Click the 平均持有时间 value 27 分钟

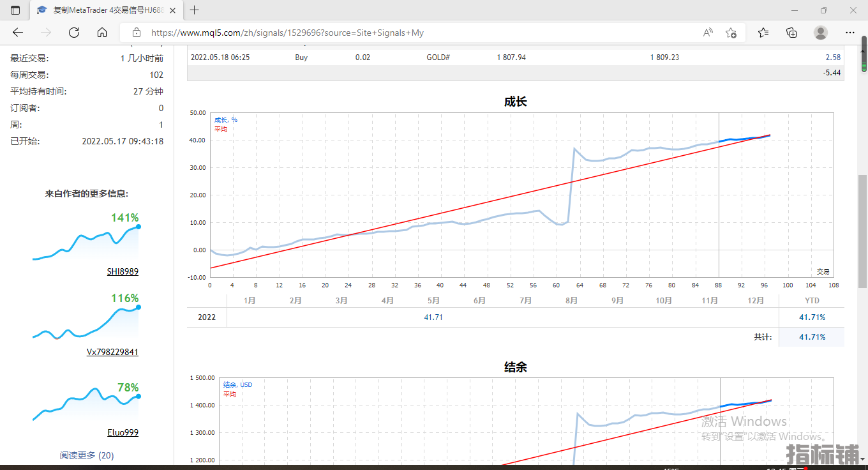148,91
